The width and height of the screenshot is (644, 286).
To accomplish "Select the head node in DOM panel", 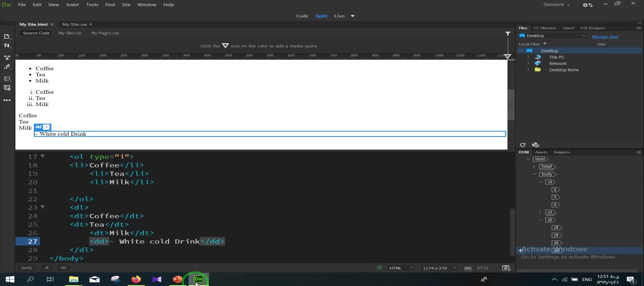I will pos(547,166).
